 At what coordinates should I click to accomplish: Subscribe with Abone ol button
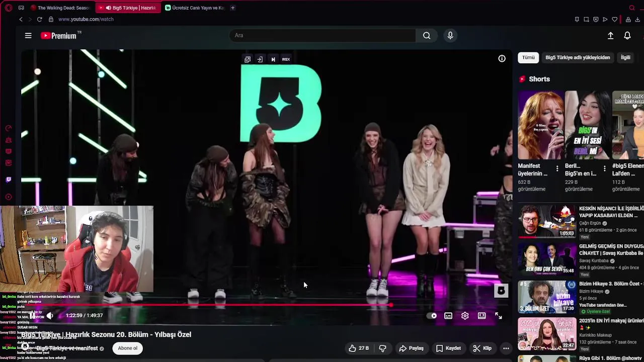[x=128, y=348]
